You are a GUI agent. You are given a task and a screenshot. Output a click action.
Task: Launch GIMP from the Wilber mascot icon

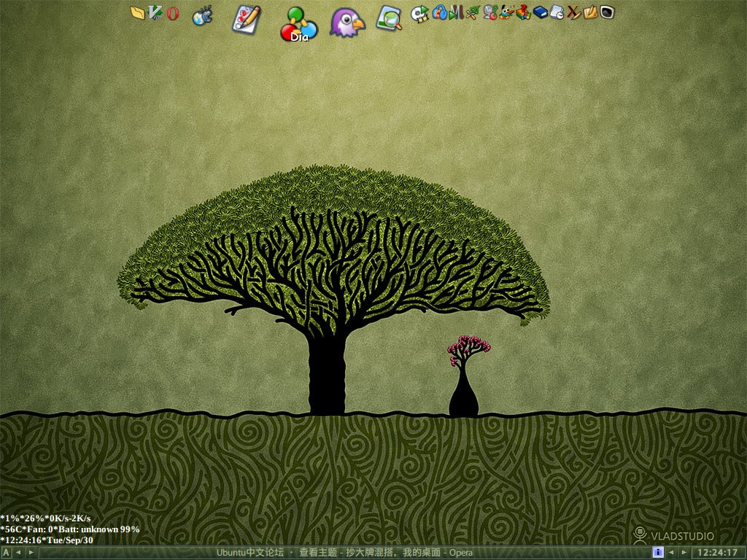point(506,12)
